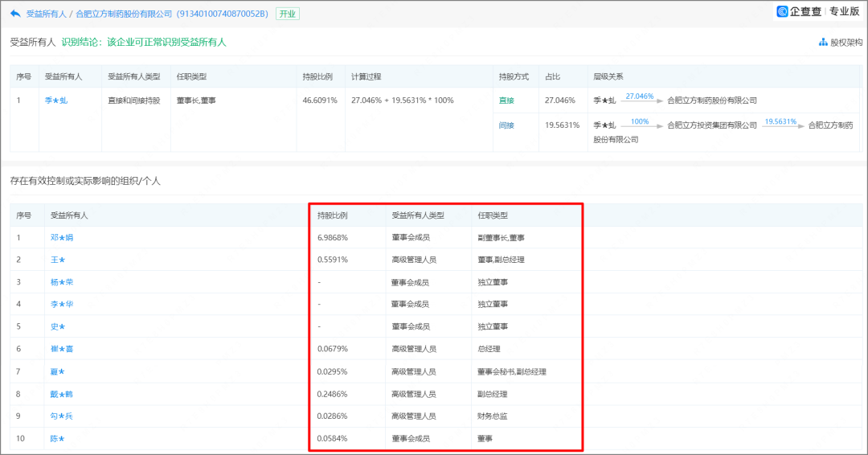Select 合肥立方投资集团有限公司 in hierarchy chain
This screenshot has width=868, height=455.
[712, 125]
